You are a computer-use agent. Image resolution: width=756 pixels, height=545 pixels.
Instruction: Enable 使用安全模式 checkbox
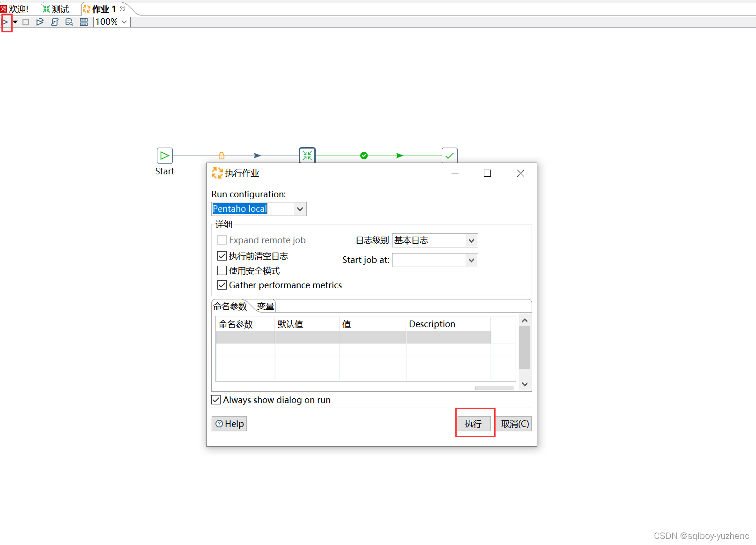click(x=222, y=270)
